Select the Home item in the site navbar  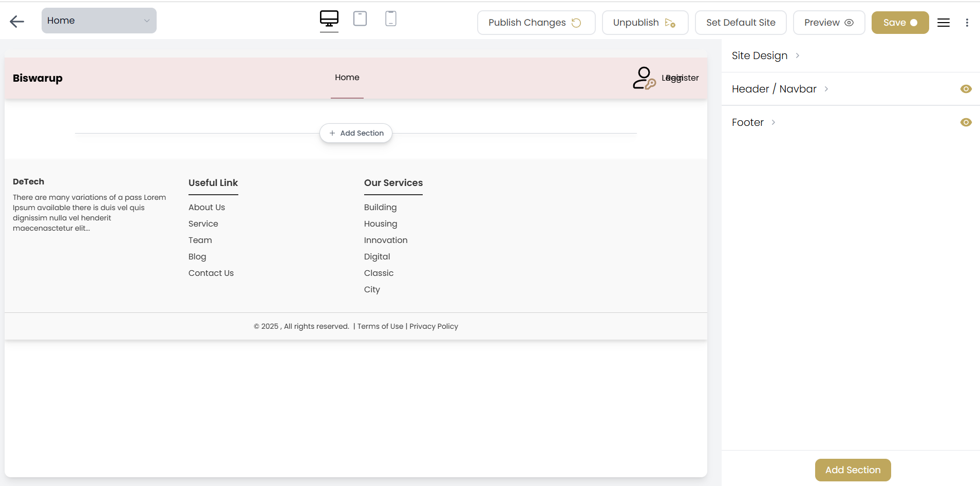(x=347, y=78)
